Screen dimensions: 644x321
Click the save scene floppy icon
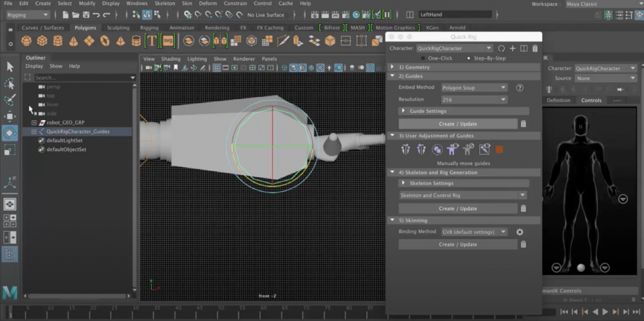pyautogui.click(x=86, y=15)
